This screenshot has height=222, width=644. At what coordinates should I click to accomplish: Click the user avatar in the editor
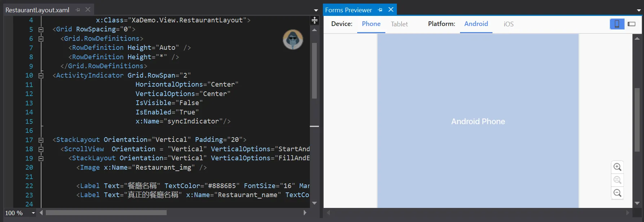293,39
